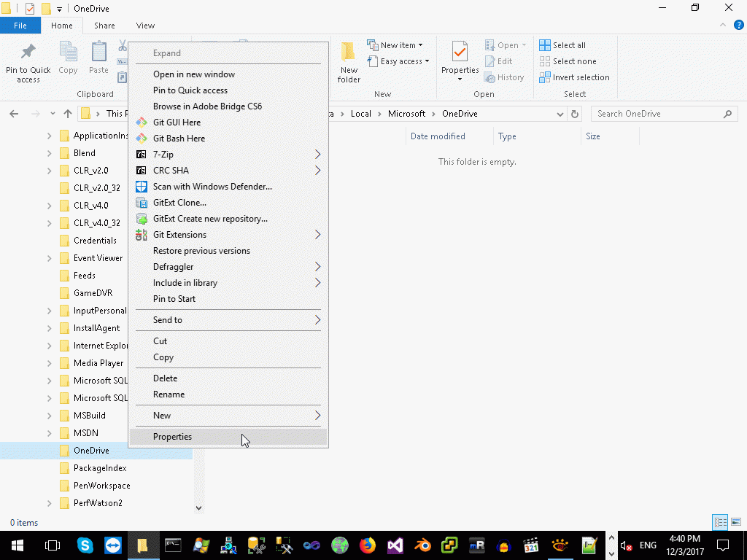Image resolution: width=747 pixels, height=560 pixels.
Task: Select the Credentials folder in tree
Action: (x=95, y=241)
